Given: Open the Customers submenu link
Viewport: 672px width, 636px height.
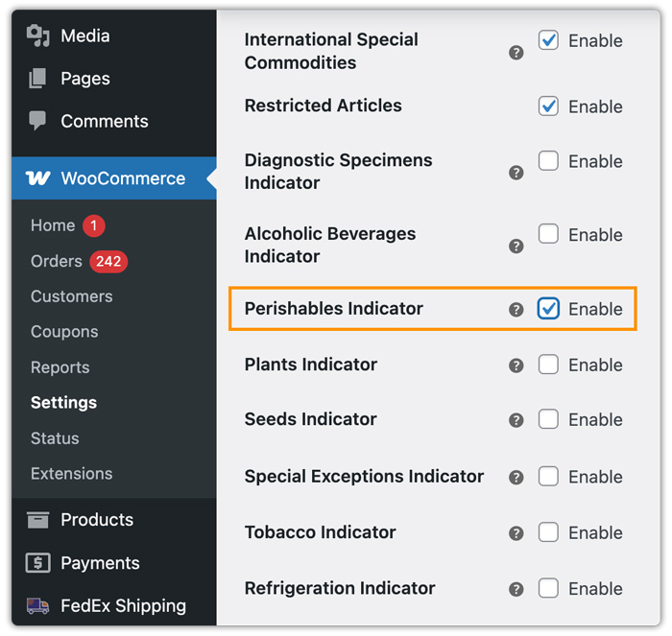Looking at the screenshot, I should (x=72, y=296).
